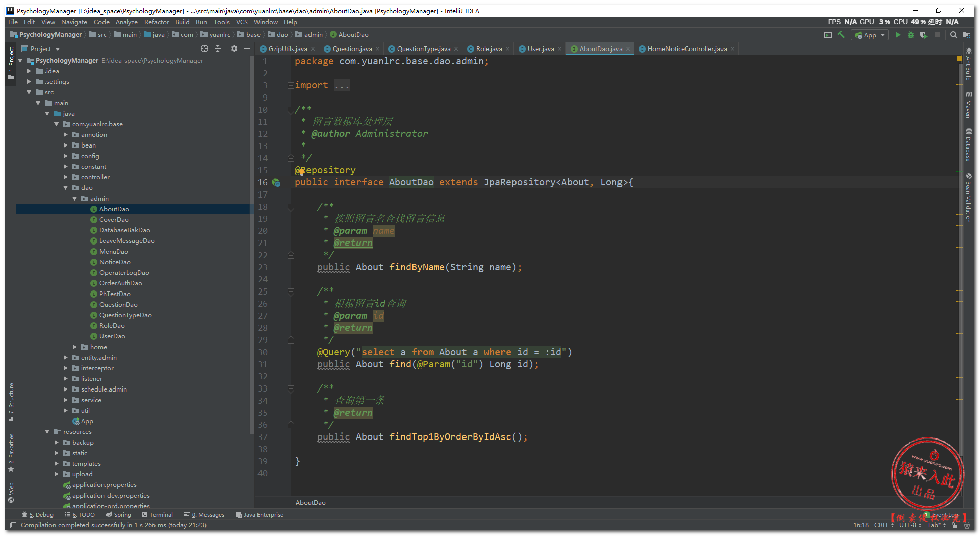
Task: Toggle tool window buttons in status bar corner
Action: (13, 525)
